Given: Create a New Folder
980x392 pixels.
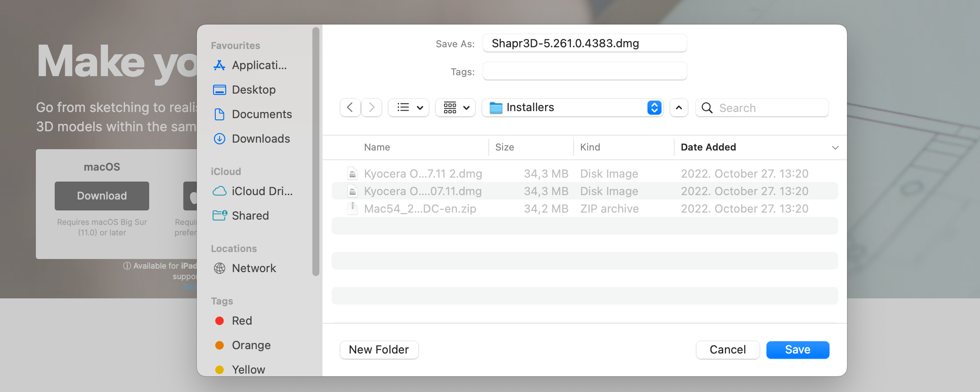Looking at the screenshot, I should click(379, 350).
